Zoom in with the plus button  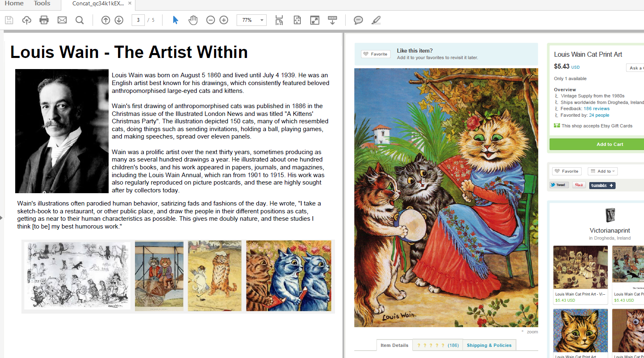pos(224,20)
